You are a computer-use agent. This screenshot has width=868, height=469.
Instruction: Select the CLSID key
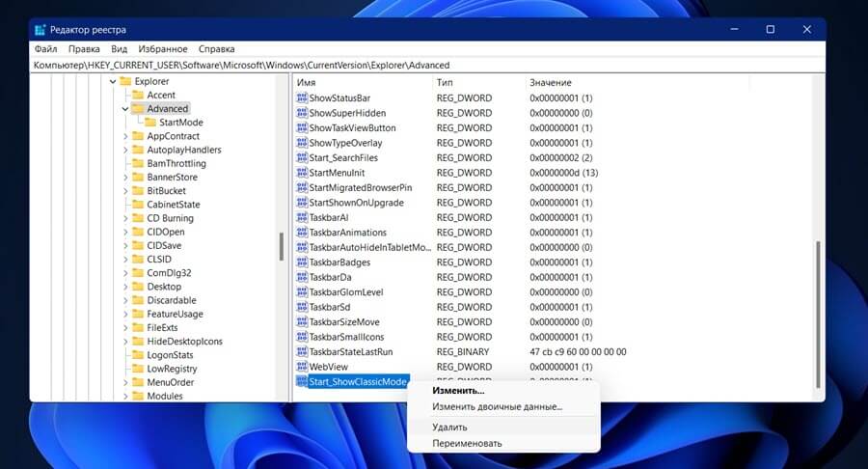(159, 260)
